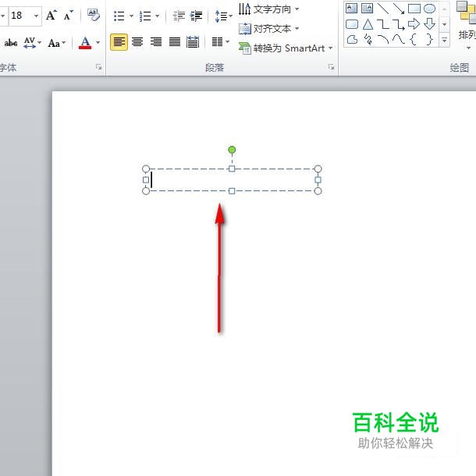This screenshot has width=476, height=476.
Task: Open the 对齐文本 align text menu
Action: point(269,29)
